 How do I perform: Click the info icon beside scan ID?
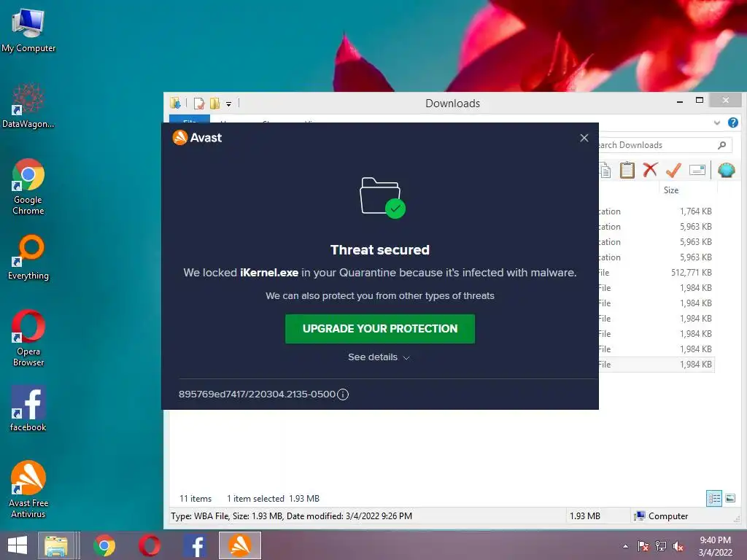click(x=343, y=394)
